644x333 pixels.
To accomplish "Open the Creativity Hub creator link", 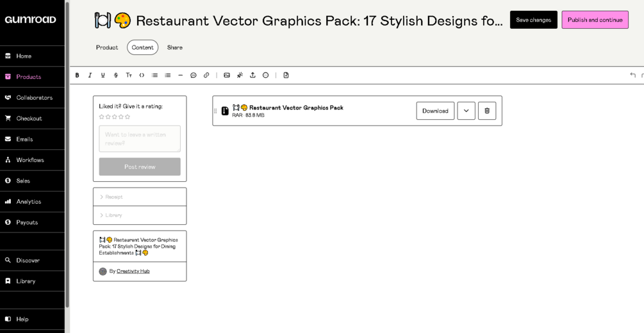I will click(x=133, y=271).
